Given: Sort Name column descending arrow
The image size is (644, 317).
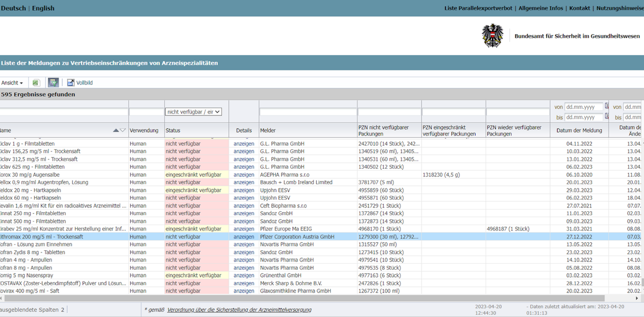Looking at the screenshot, I should (x=123, y=131).
